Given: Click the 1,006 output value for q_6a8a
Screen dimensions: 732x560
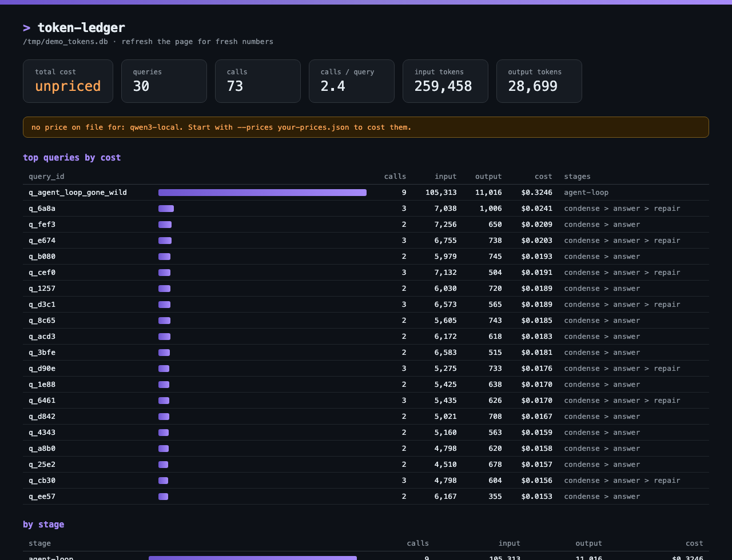Looking at the screenshot, I should pyautogui.click(x=491, y=209).
